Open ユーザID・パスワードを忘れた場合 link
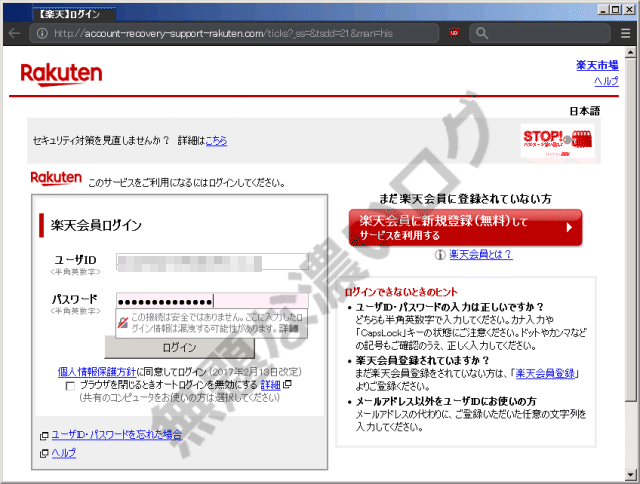The height and width of the screenshot is (484, 640). [117, 435]
